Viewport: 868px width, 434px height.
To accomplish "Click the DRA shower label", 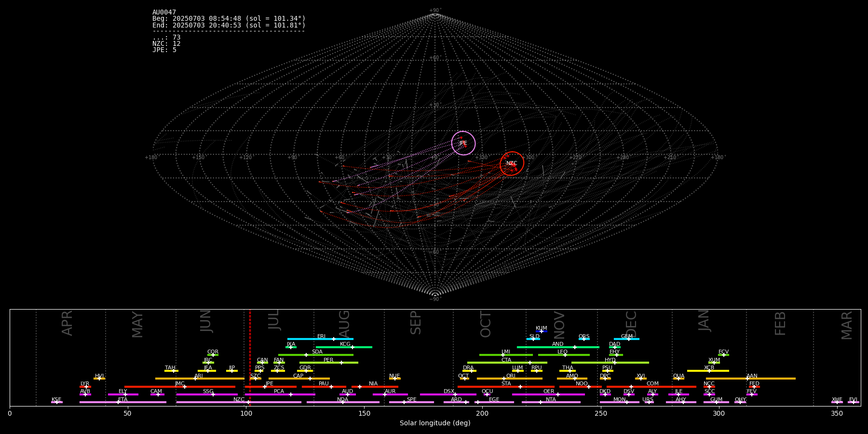I will tap(468, 368).
